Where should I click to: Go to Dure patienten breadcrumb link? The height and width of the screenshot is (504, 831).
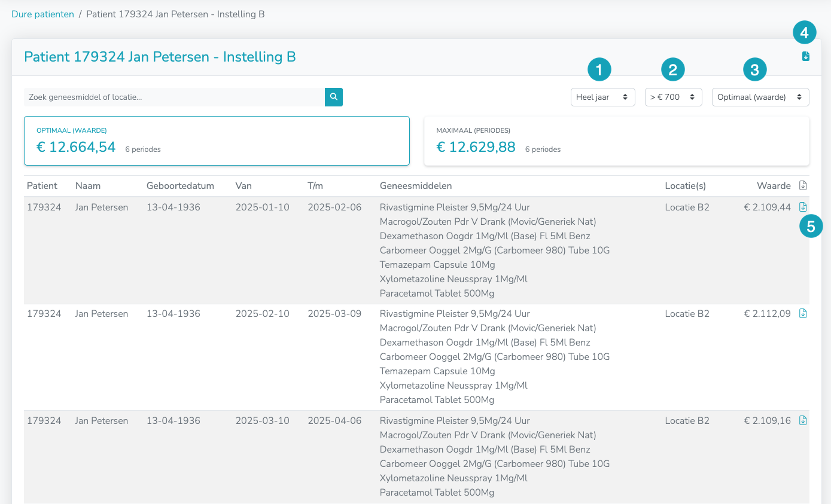tap(42, 14)
